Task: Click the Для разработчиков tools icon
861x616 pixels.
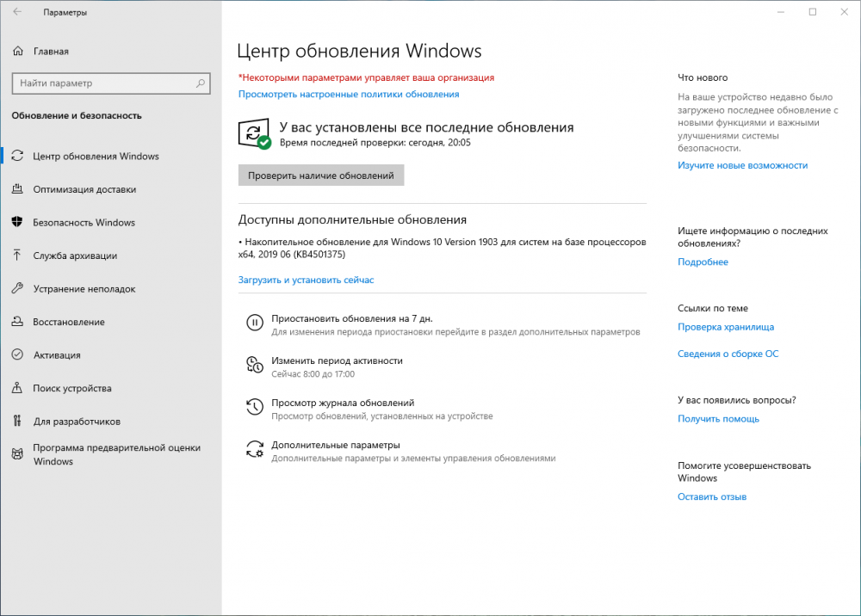Action: pyautogui.click(x=17, y=421)
